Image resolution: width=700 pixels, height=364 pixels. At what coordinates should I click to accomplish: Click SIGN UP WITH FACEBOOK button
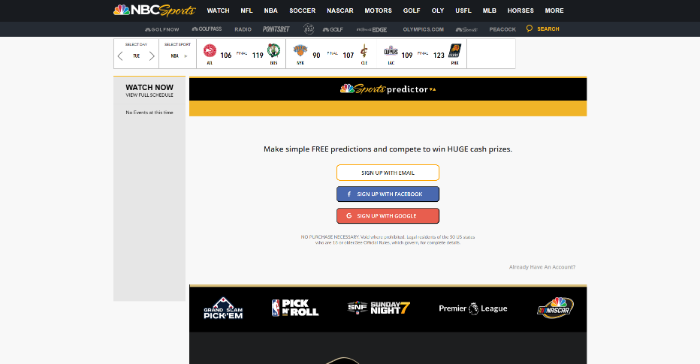pos(388,194)
